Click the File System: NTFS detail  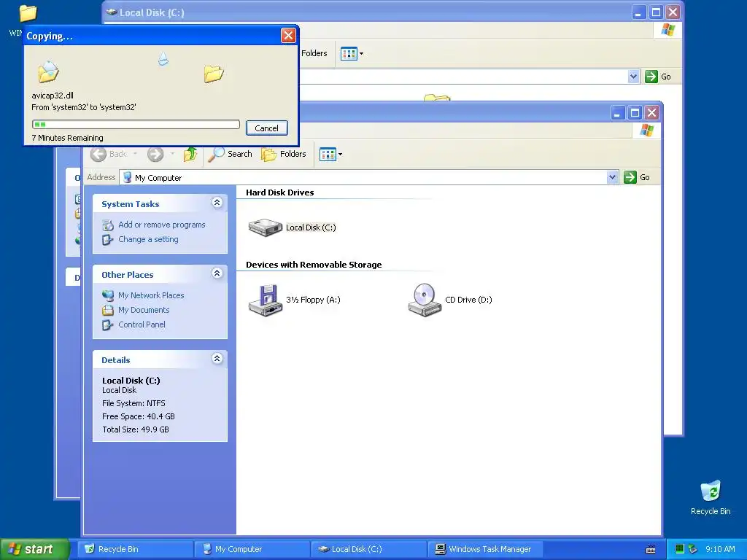coord(133,403)
